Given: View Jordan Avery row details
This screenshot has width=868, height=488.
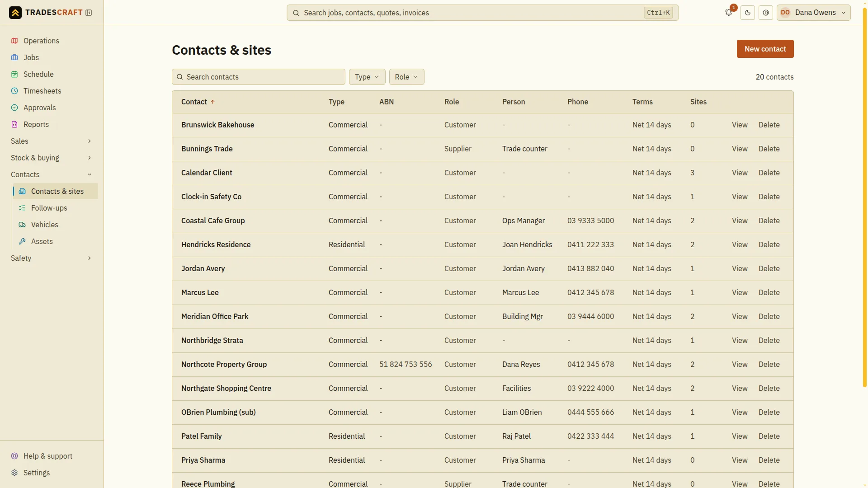Looking at the screenshot, I should click(x=740, y=268).
